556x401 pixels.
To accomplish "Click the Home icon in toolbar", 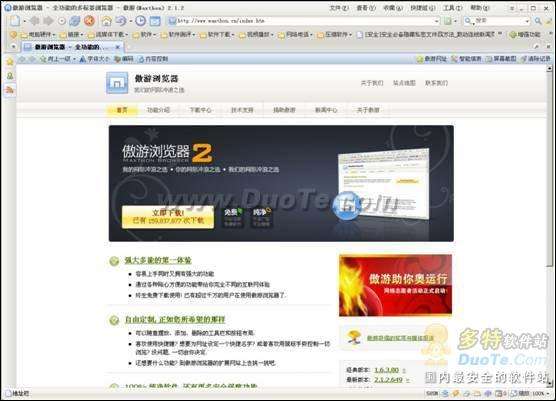I will [x=106, y=21].
